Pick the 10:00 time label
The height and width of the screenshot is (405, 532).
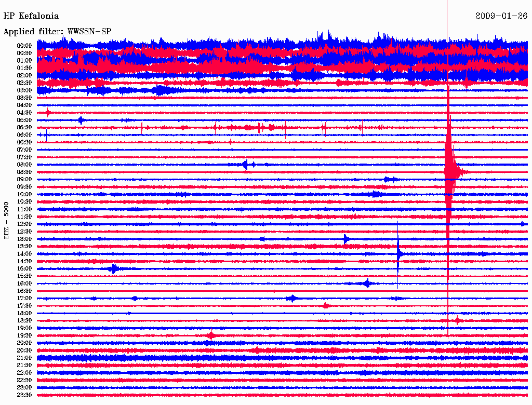tap(24, 194)
